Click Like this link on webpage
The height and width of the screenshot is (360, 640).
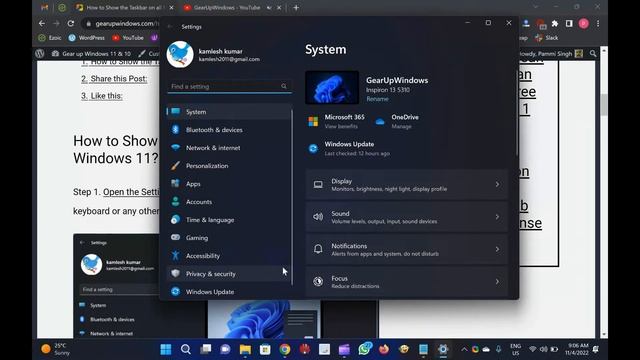[x=107, y=96]
